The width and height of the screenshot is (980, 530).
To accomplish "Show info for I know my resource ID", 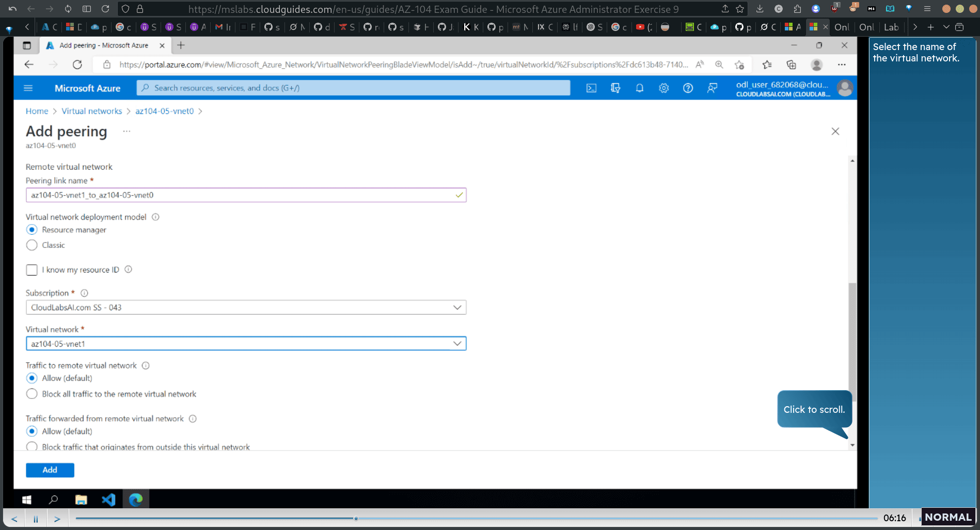I will click(x=128, y=269).
